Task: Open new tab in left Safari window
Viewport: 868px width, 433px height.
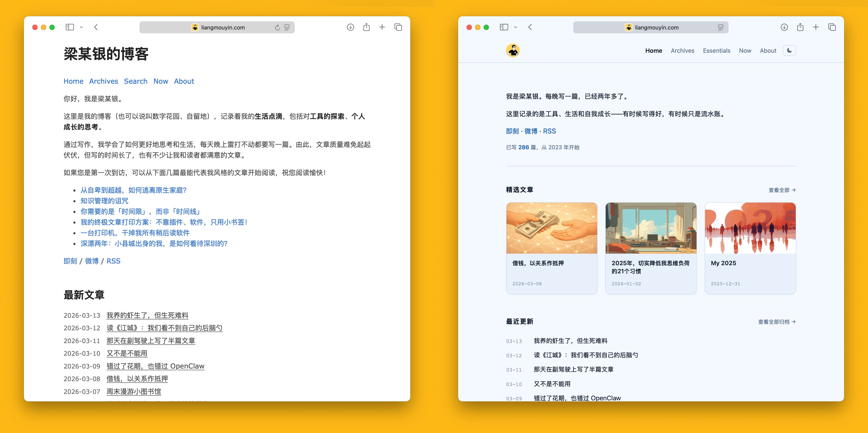Action: pos(382,27)
